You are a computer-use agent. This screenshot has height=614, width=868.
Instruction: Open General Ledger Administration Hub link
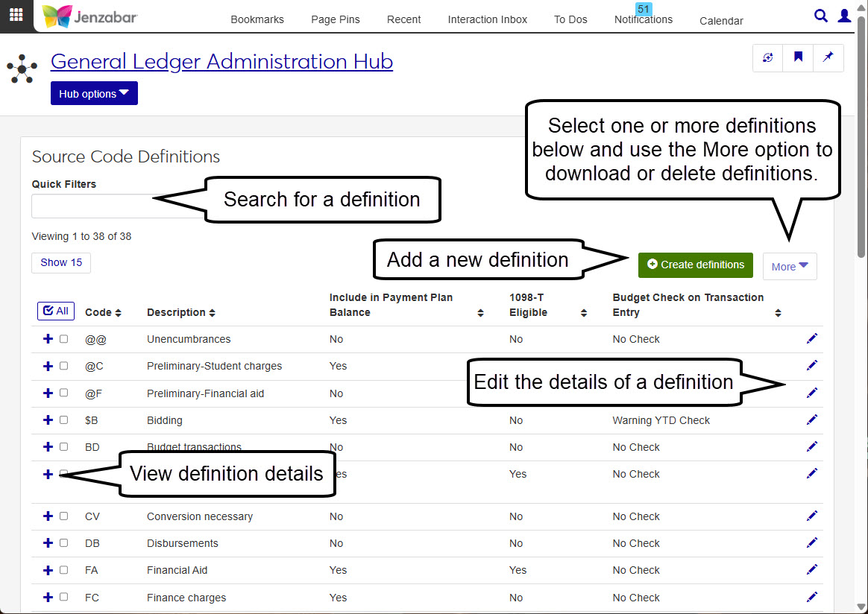coord(221,61)
